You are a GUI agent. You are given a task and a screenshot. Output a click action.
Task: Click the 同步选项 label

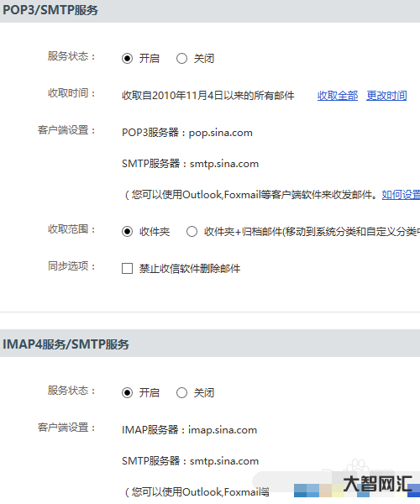(71, 266)
